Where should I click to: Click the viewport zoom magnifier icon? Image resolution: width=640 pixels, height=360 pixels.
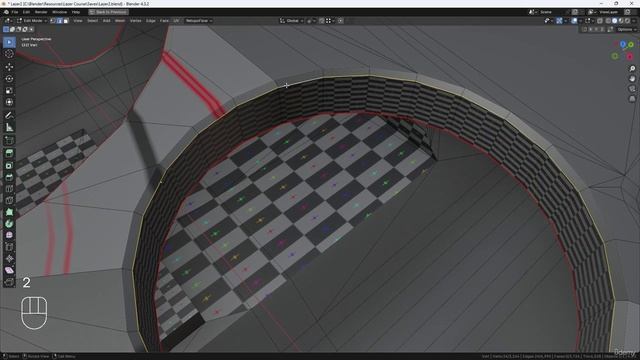coord(632,69)
